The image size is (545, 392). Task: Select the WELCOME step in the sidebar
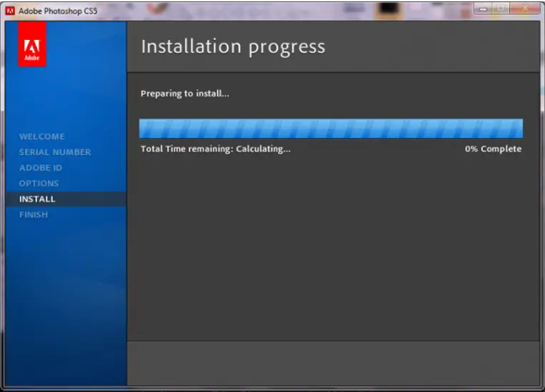point(41,136)
